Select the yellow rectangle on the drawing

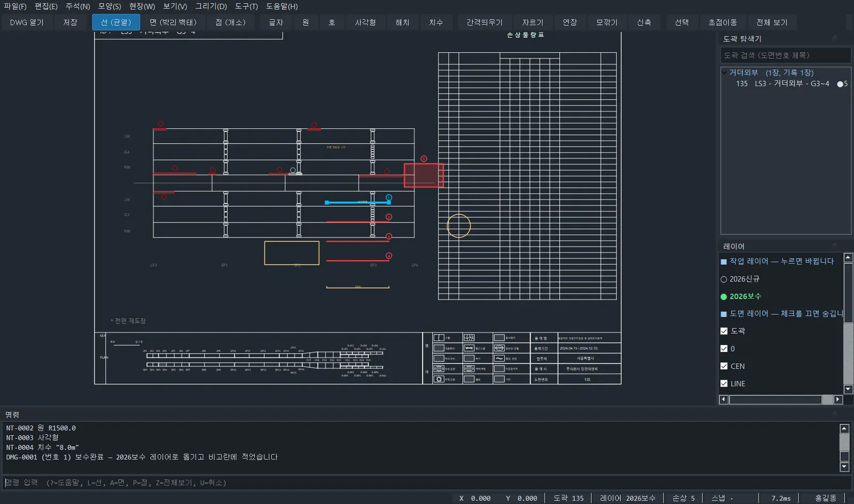click(292, 253)
